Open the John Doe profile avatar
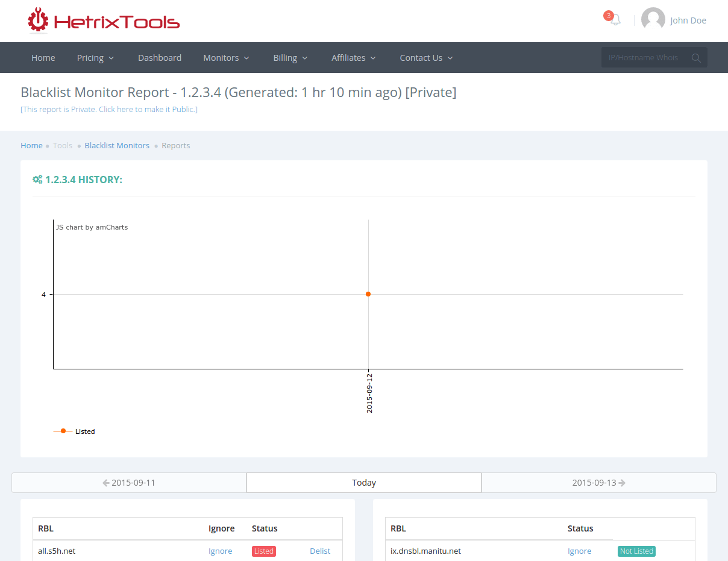This screenshot has height=561, width=728. coord(653,19)
